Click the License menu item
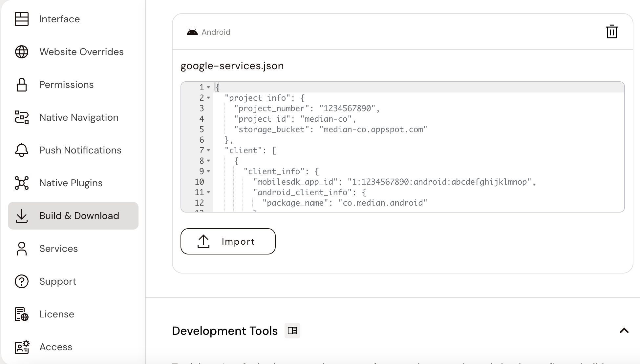640x364 pixels. [56, 314]
